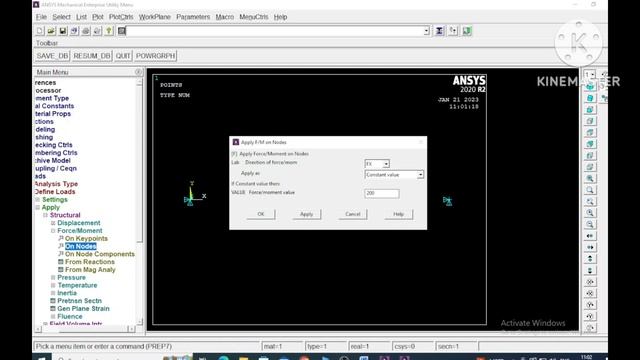Open the MenuCtrls menu
640x360 pixels.
pos(253,17)
